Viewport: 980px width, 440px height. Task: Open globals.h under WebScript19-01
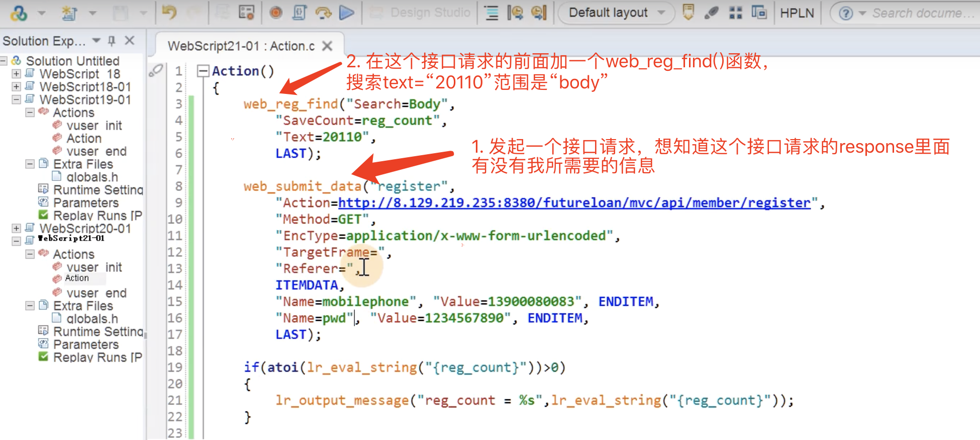92,177
